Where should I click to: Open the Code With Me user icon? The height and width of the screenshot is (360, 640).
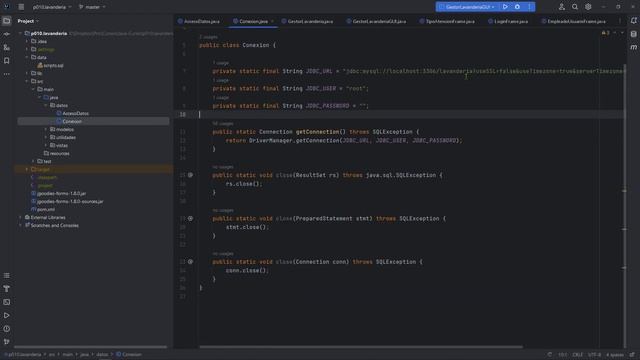pyautogui.click(x=562, y=7)
